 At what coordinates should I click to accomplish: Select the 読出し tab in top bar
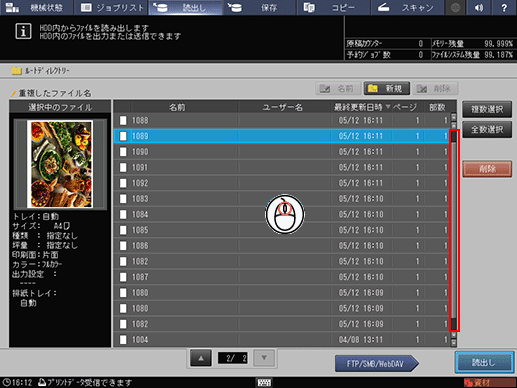click(x=185, y=7)
